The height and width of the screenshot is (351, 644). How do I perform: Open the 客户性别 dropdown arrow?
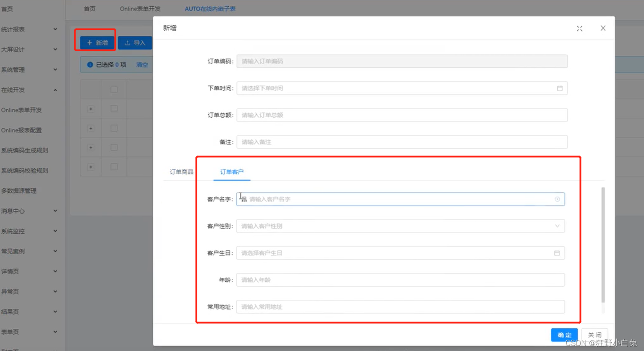tap(557, 226)
